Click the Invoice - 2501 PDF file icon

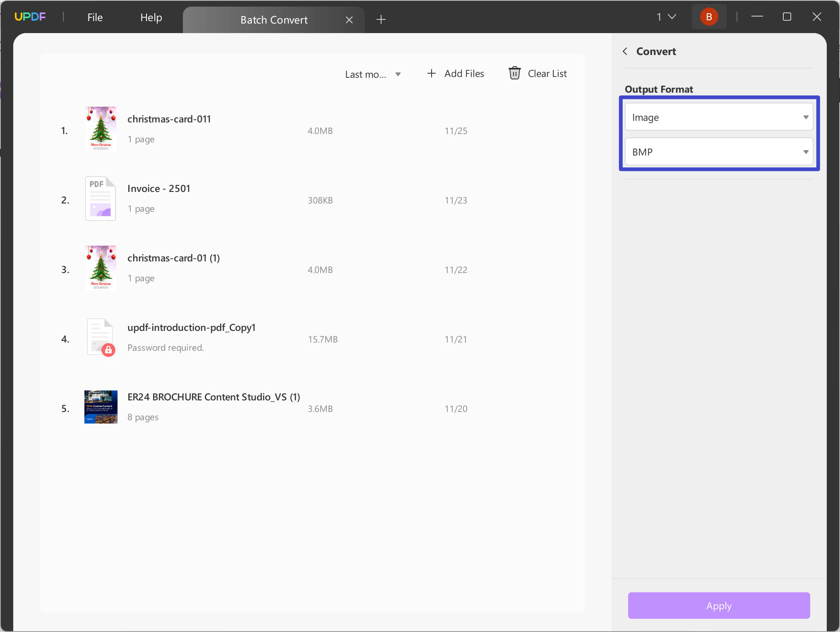101,199
